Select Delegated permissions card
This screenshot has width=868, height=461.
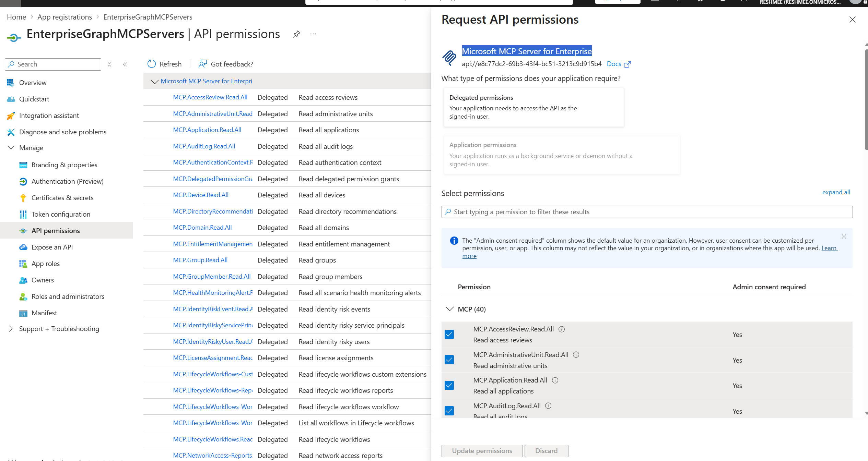point(533,107)
